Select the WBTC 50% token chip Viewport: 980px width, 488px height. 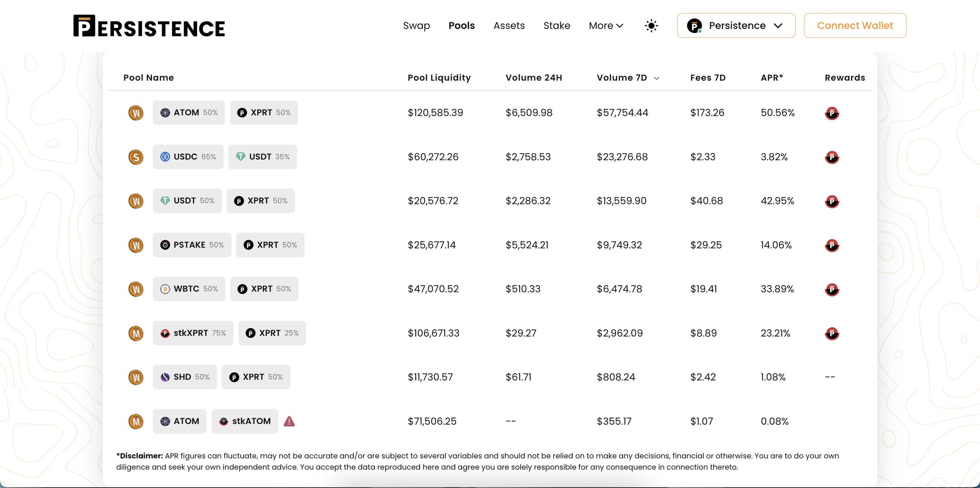[x=189, y=289]
